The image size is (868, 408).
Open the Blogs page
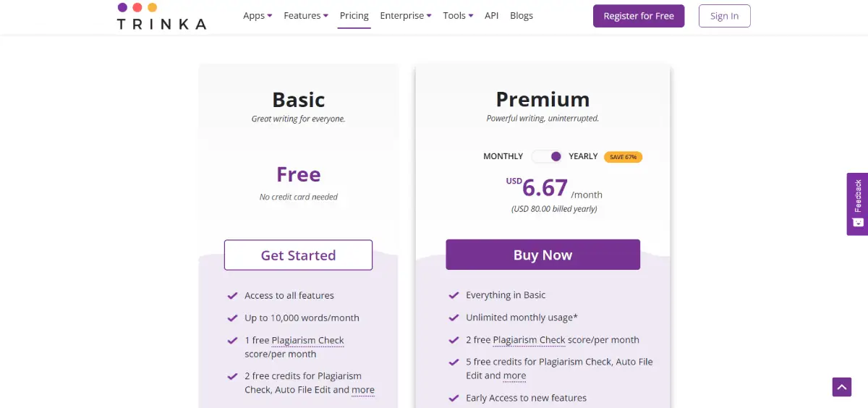tap(522, 16)
